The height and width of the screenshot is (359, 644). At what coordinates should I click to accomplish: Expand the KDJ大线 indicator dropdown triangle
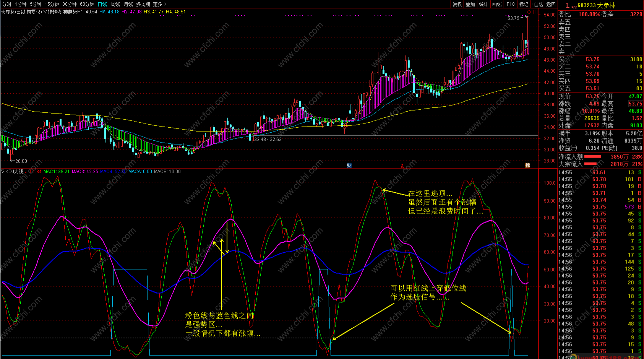(x=3, y=172)
